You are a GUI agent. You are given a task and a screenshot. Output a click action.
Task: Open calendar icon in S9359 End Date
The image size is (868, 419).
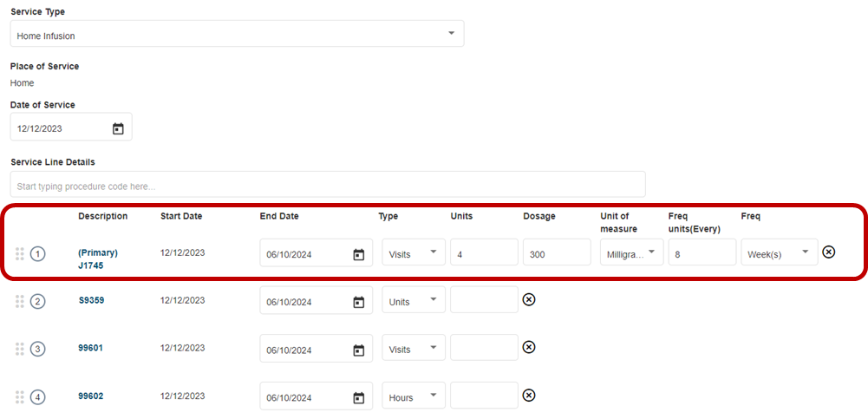pos(358,302)
